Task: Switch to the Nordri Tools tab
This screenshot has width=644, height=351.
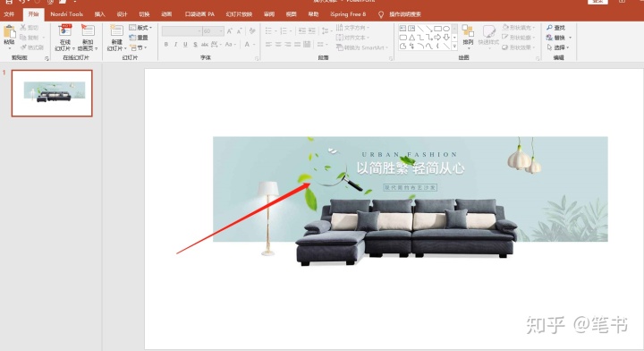Action: 66,14
